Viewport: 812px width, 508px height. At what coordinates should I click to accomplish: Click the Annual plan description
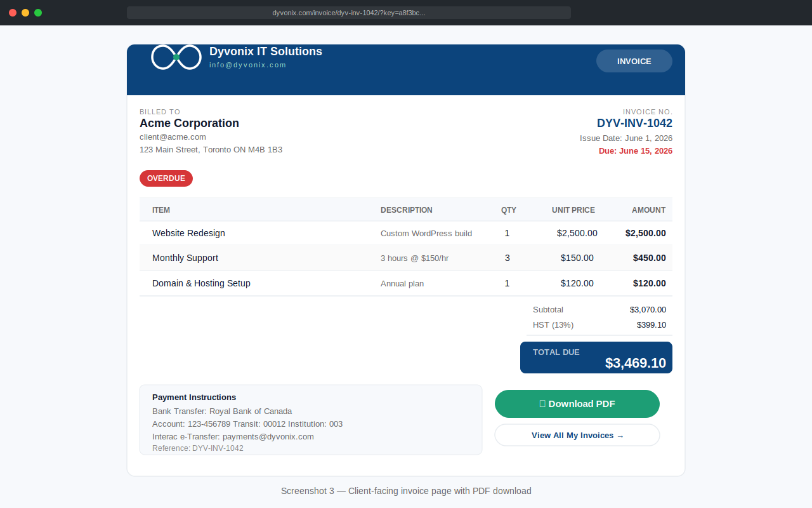point(402,284)
